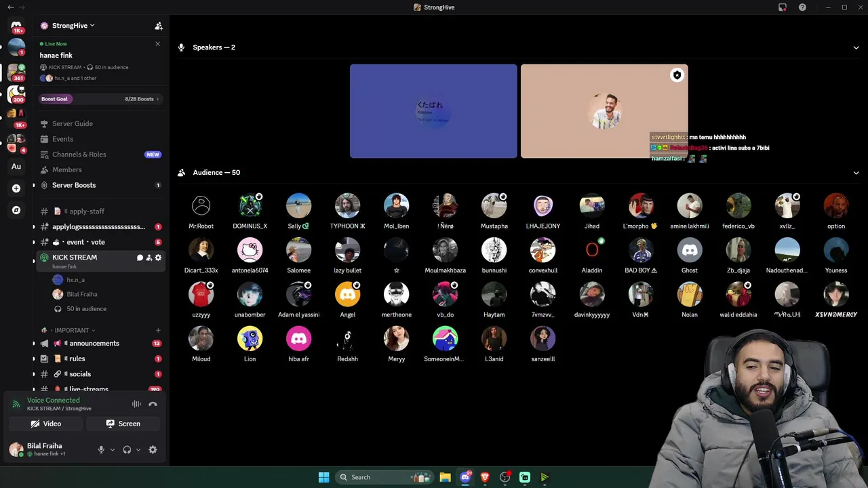868x488 pixels.
Task: Open Server Boosts
Action: [100, 185]
